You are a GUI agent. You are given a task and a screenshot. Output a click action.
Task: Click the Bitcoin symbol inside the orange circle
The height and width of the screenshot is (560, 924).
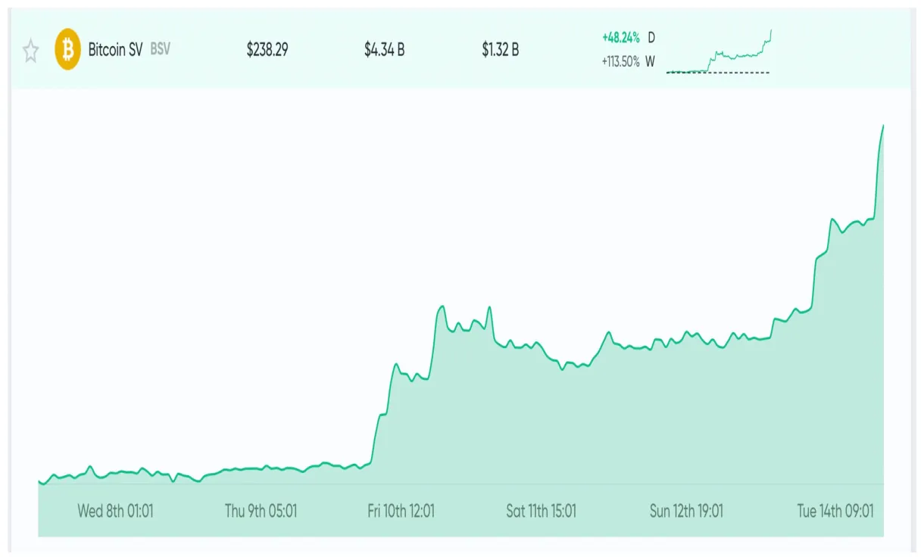69,50
